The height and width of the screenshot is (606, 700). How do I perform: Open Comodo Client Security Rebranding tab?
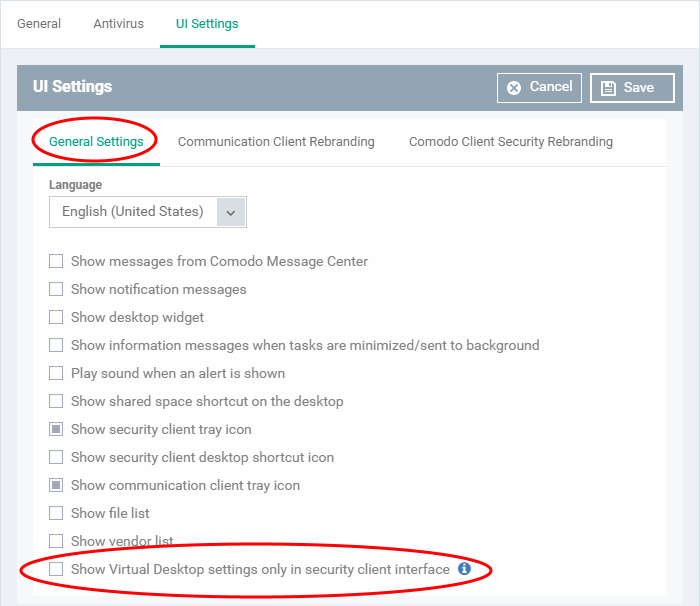pos(510,142)
